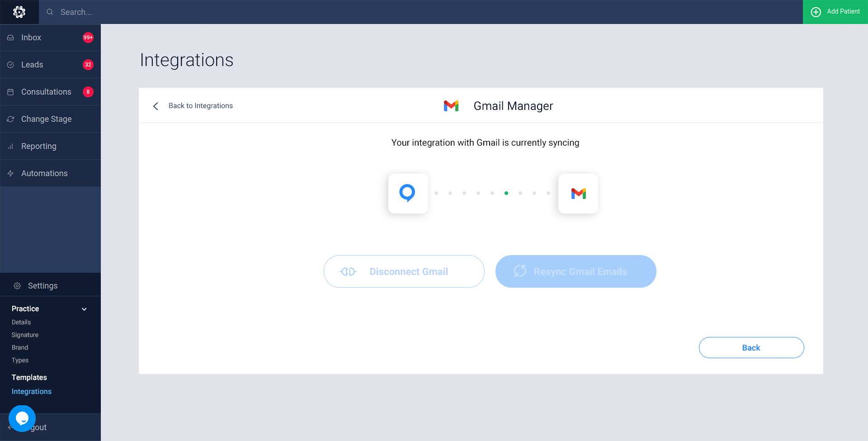Screen dimensions: 868x441
Task: Open Change Stage in the sidebar
Action: (50, 119)
